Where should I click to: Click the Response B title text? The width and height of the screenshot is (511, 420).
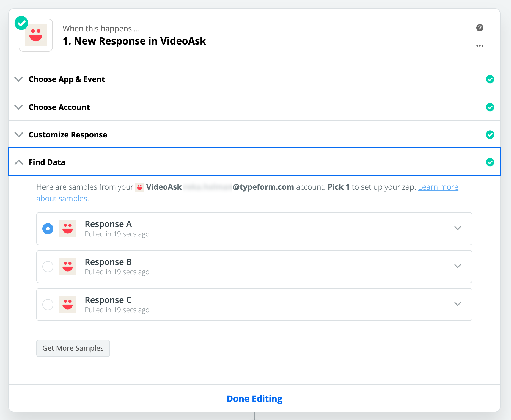point(108,262)
